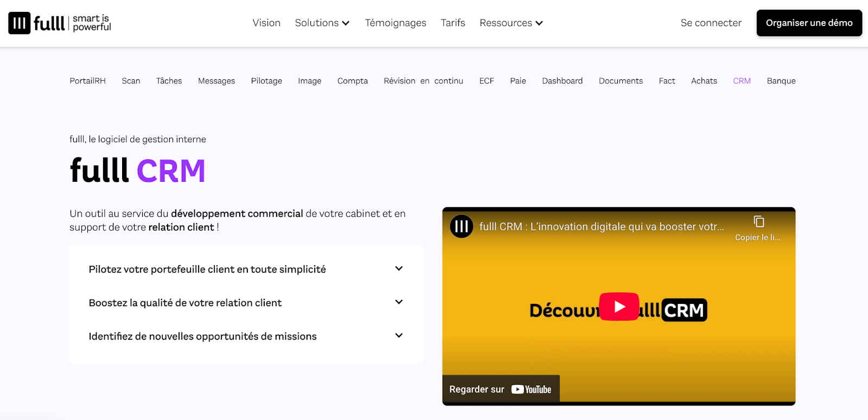868x420 pixels.
Task: Select the Scan tab
Action: pos(131,81)
